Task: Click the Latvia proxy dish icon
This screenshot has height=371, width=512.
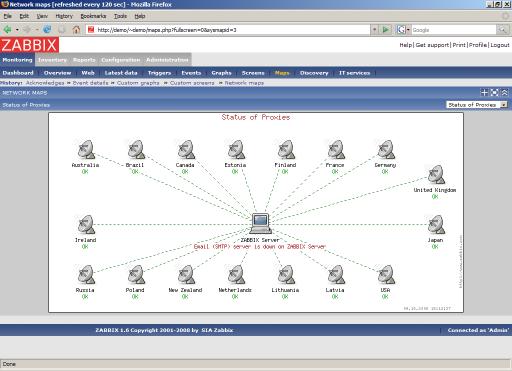Action: [x=336, y=275]
